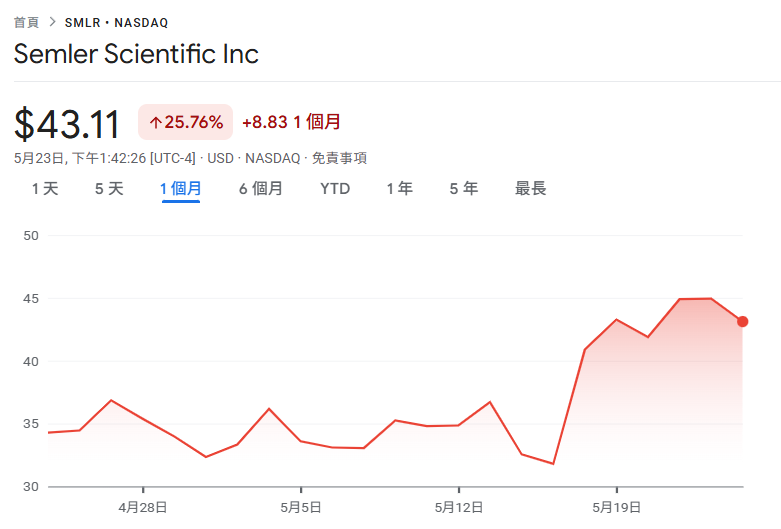Click the 5月12日 date label on the axis
The height and width of the screenshot is (529, 781).
coord(458,507)
